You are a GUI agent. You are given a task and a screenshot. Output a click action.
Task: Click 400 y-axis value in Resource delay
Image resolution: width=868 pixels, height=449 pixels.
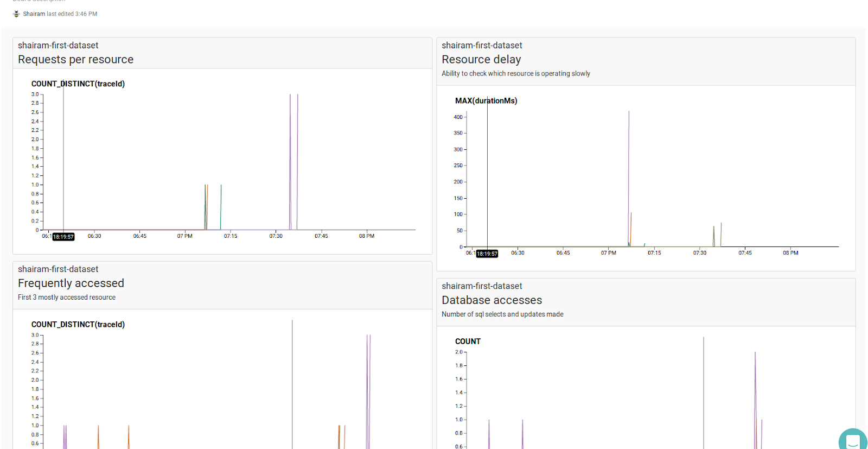[x=458, y=117]
